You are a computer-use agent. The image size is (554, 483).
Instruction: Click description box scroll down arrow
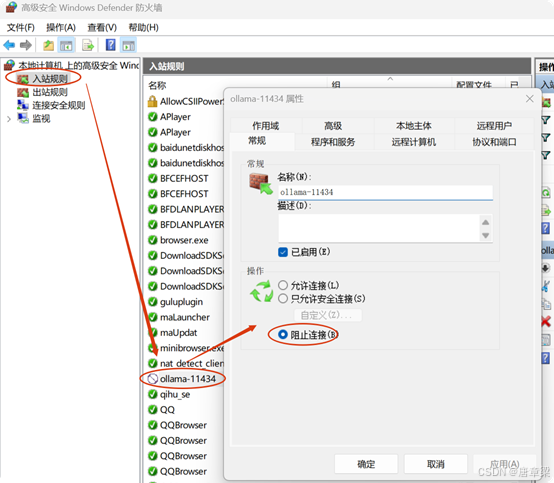pos(485,235)
